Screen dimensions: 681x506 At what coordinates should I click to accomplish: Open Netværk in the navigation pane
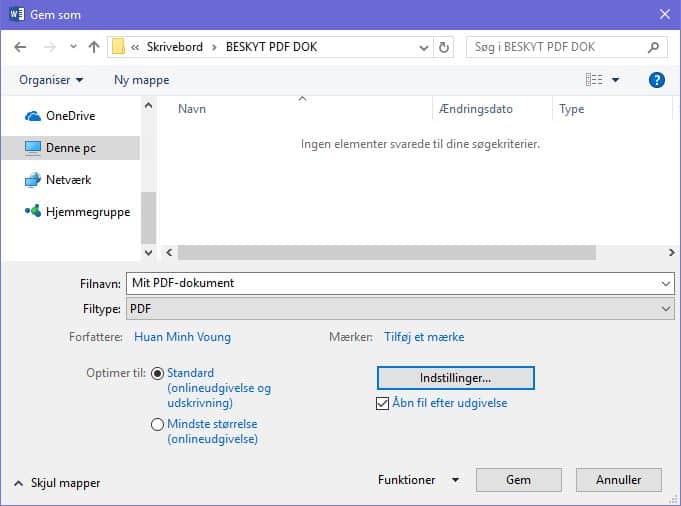tap(68, 180)
